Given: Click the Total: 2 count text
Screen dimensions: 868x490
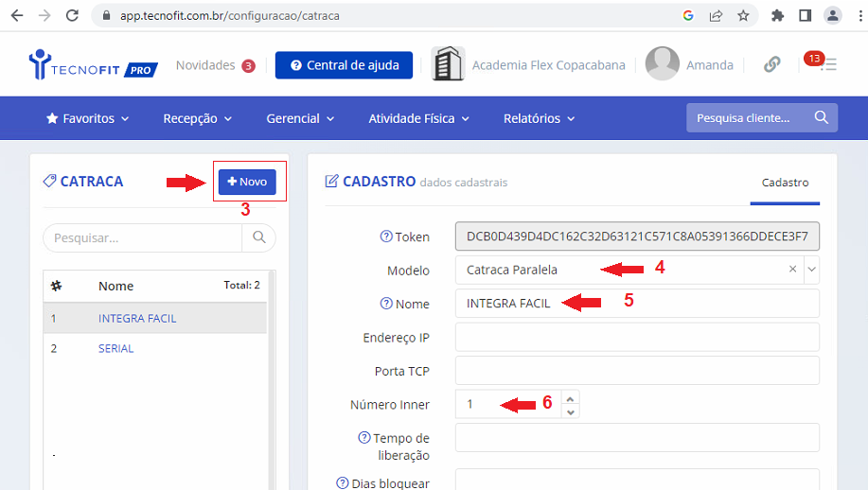Looking at the screenshot, I should [241, 285].
